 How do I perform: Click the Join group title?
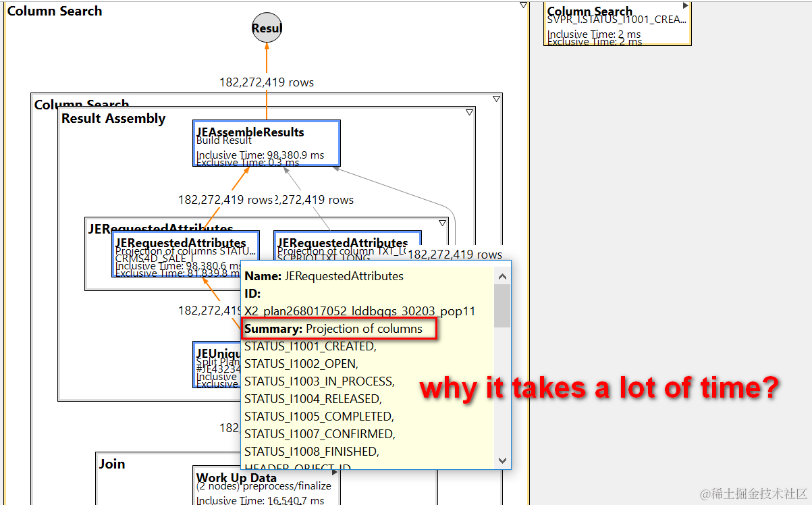click(x=112, y=464)
